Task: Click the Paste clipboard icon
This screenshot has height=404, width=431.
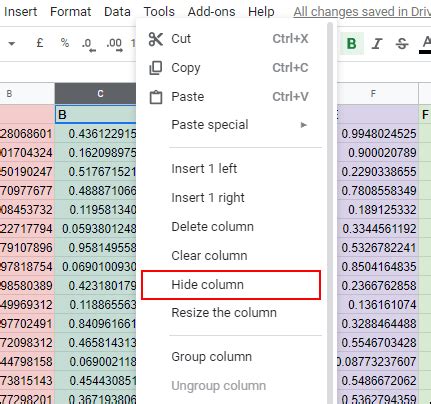Action: pos(156,97)
